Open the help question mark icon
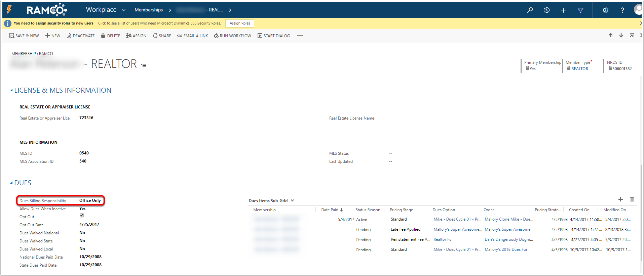 point(622,10)
